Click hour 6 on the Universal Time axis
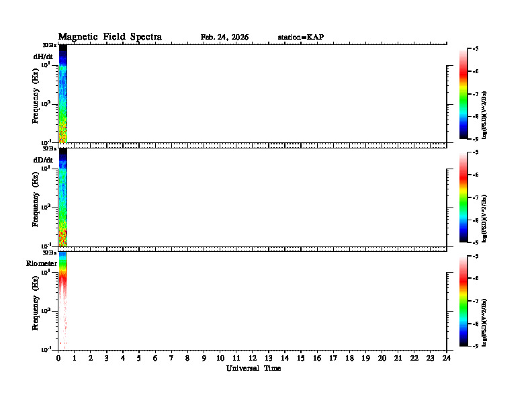Image resolution: width=532 pixels, height=411 pixels. point(155,359)
